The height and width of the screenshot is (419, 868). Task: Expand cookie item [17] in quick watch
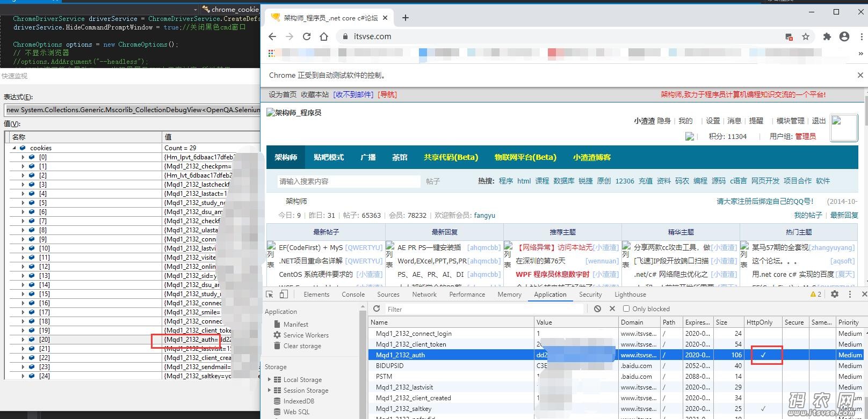[23, 312]
